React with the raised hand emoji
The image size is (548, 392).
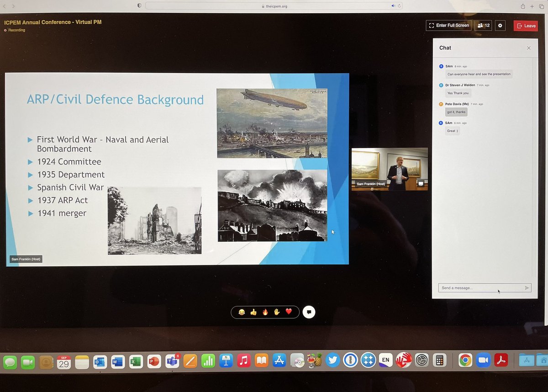click(x=277, y=312)
